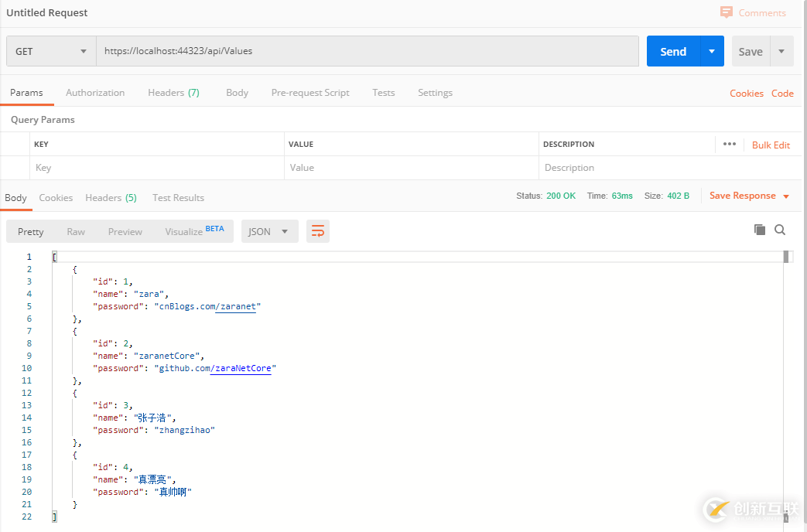
Task: Click the 200 OK status text
Action: click(x=561, y=196)
